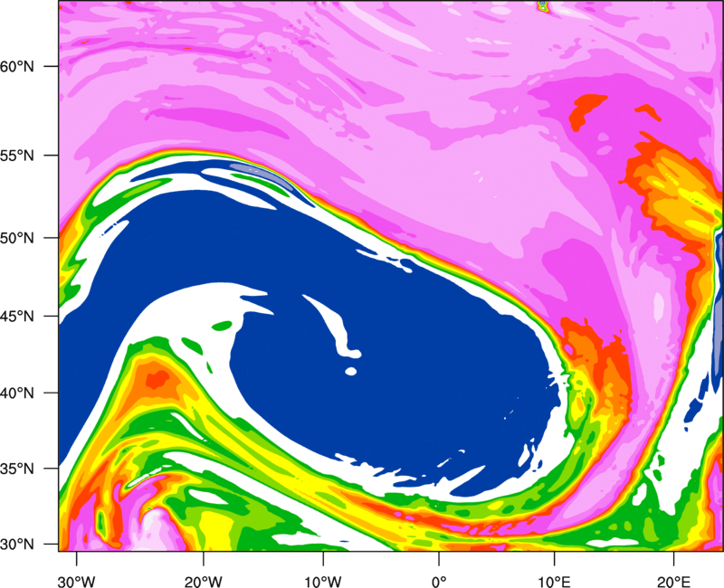Click the 30°N latitude label

pyautogui.click(x=17, y=545)
